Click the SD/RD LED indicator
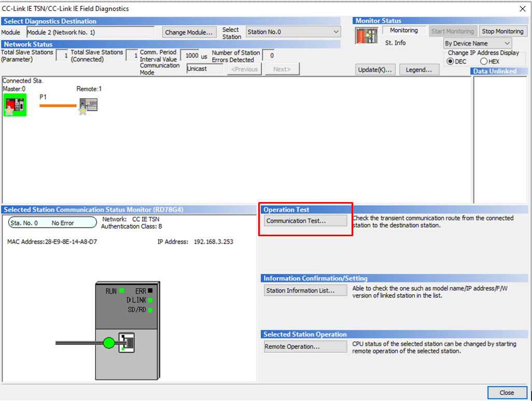 (x=150, y=310)
